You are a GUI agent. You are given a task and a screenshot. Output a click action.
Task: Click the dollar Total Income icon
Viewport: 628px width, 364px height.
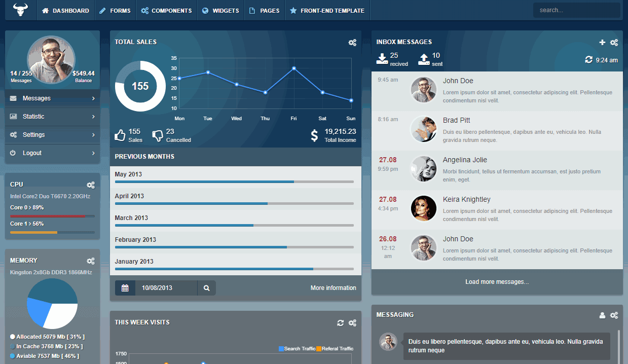click(x=314, y=135)
